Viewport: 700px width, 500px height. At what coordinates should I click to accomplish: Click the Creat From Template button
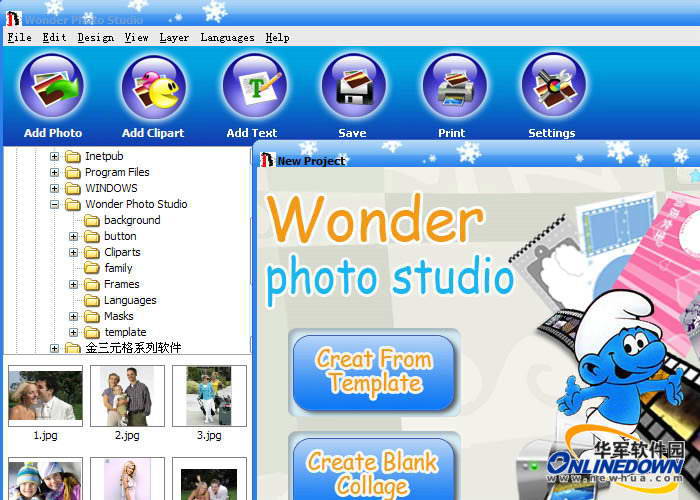tap(374, 373)
